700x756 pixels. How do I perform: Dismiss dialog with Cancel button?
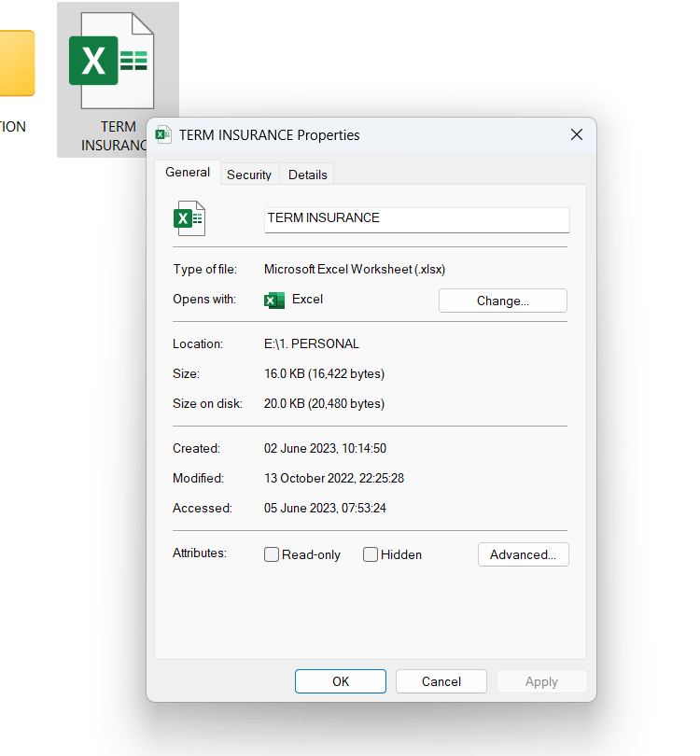(441, 681)
